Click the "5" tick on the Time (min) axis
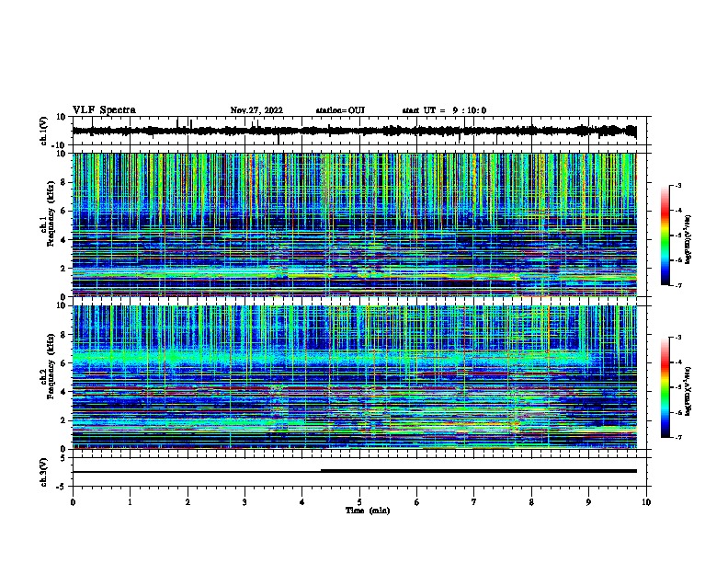 pyautogui.click(x=359, y=502)
